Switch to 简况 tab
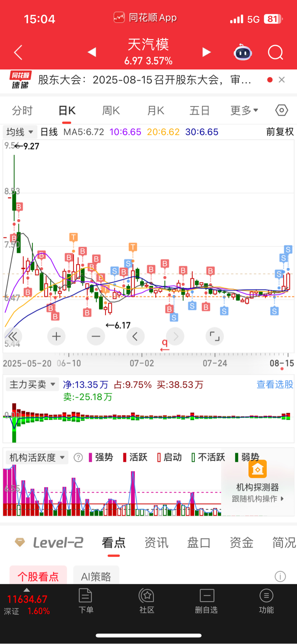This screenshot has width=297, height=644. [284, 543]
